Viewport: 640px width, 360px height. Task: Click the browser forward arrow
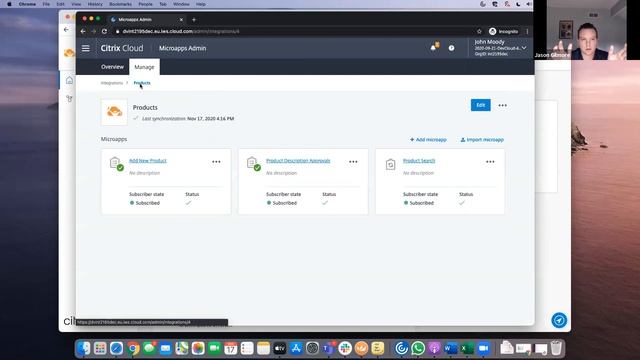93,31
